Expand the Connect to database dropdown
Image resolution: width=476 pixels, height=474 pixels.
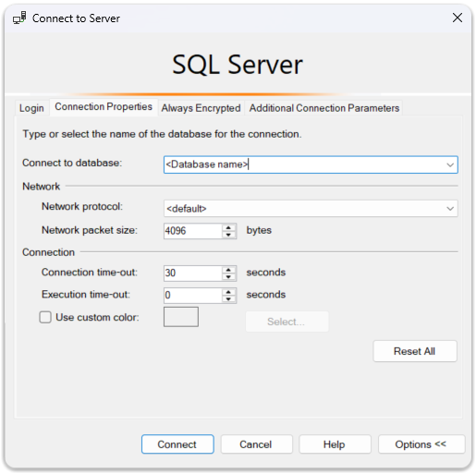click(450, 164)
